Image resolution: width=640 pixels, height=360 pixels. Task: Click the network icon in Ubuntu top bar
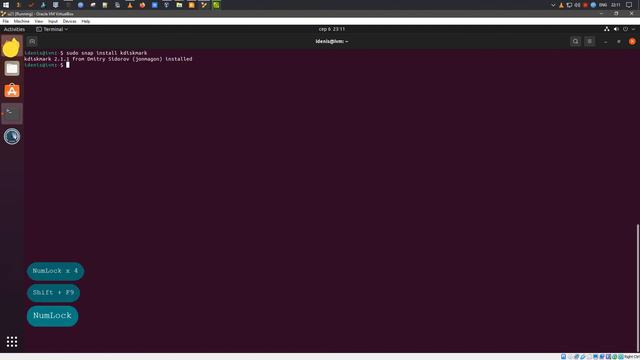(x=607, y=29)
